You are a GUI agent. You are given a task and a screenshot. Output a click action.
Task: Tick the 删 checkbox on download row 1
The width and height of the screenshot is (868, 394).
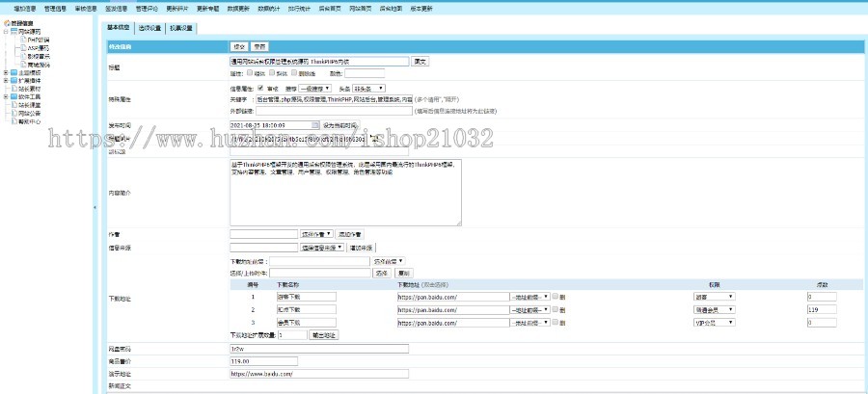[x=556, y=297]
